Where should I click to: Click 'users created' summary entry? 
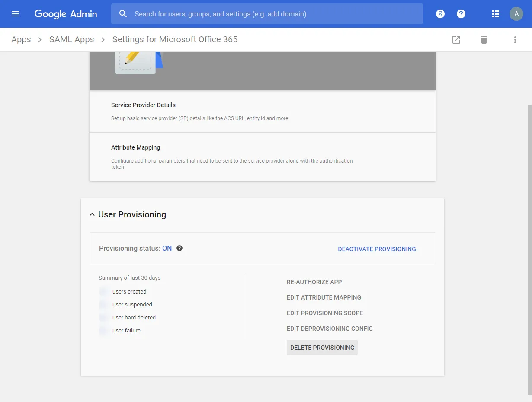click(129, 291)
